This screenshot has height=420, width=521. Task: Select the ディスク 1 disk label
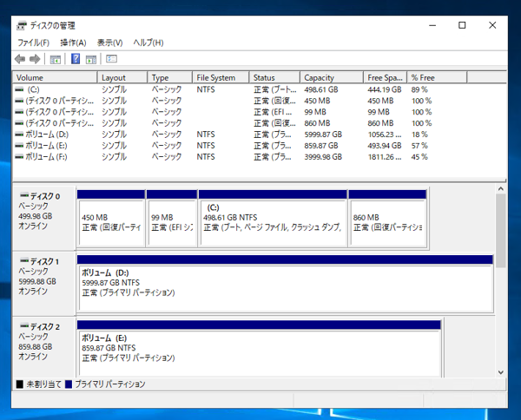44,283
